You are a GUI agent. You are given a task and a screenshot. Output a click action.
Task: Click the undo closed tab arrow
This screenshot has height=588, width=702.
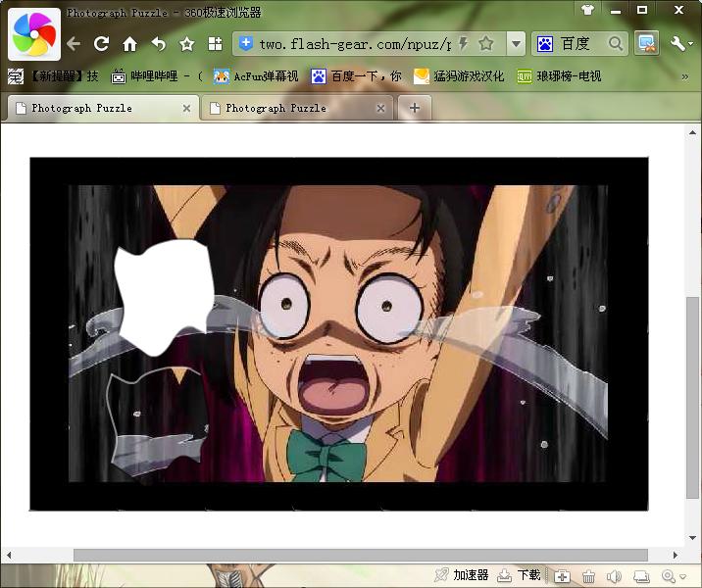[158, 44]
